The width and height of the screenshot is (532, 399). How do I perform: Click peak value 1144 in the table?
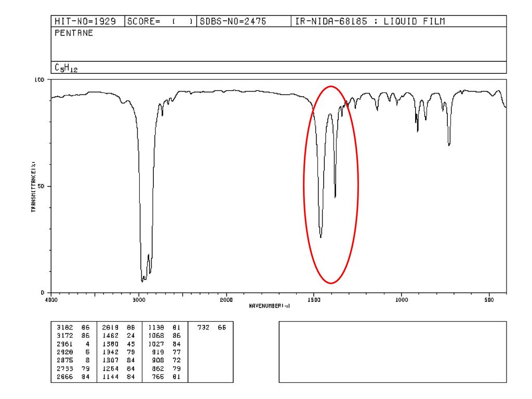110,377
